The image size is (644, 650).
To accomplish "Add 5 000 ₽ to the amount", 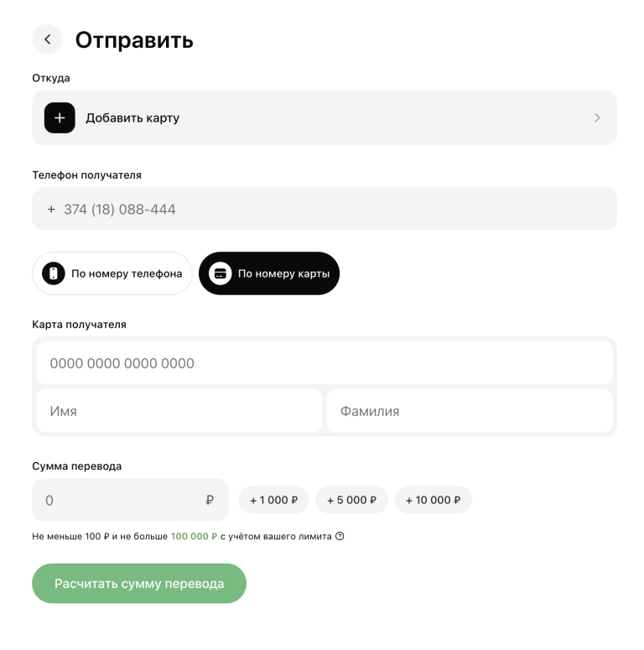I will 352,500.
